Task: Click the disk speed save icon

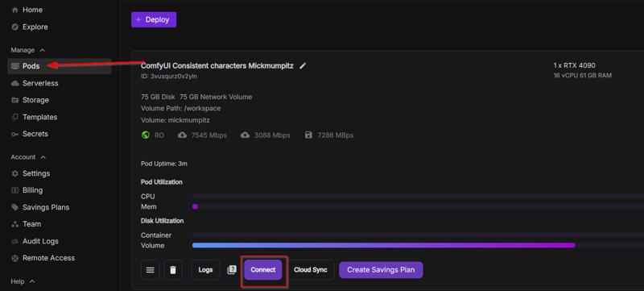Action: coord(308,135)
